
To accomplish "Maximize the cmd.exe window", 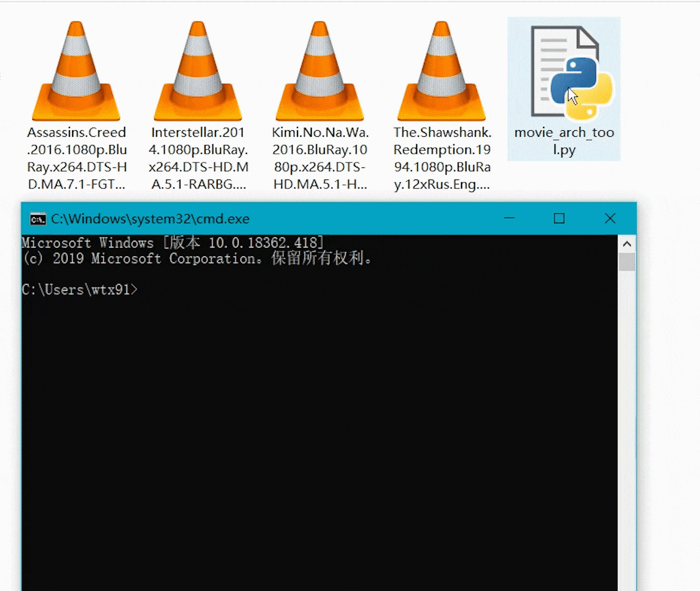I will (559, 218).
